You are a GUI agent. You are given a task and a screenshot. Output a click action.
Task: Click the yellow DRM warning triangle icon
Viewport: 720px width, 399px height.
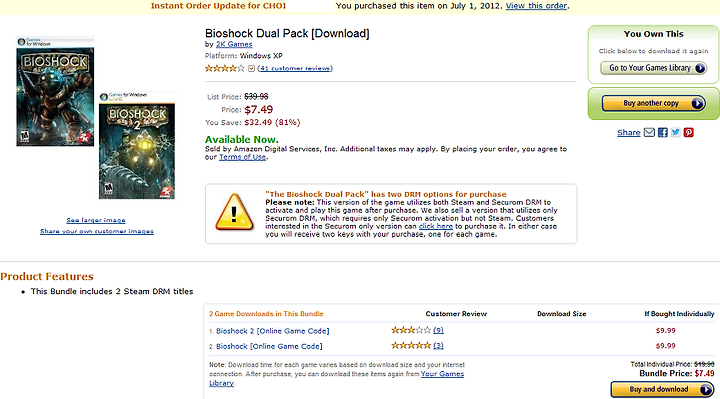[x=234, y=212]
